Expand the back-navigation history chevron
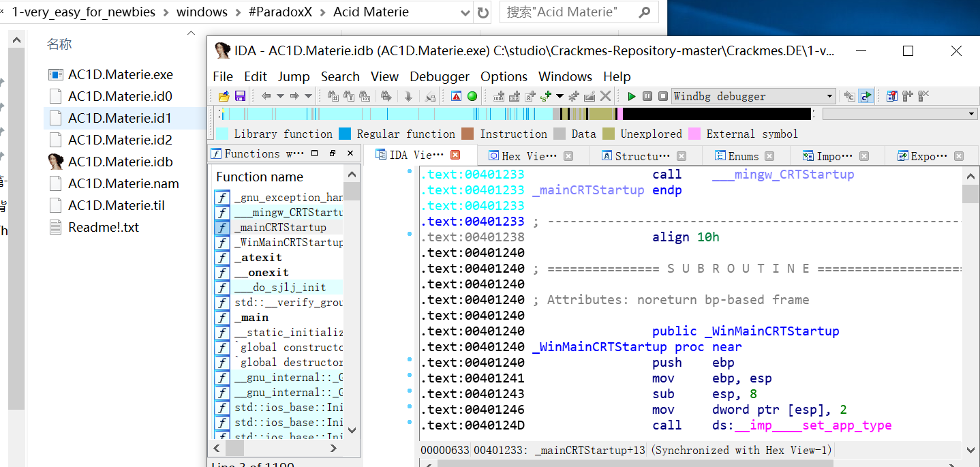Screen dimensions: 980x467 (x=279, y=96)
